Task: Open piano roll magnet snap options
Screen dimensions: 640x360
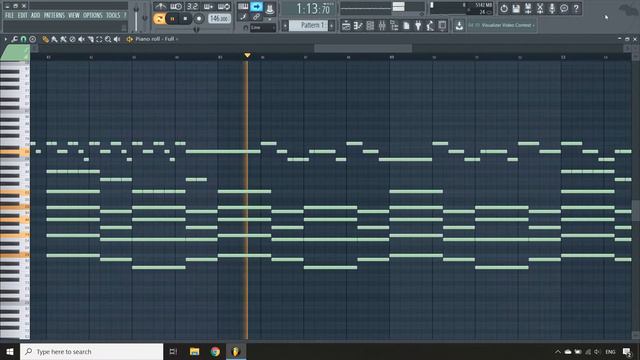Action: [x=23, y=39]
